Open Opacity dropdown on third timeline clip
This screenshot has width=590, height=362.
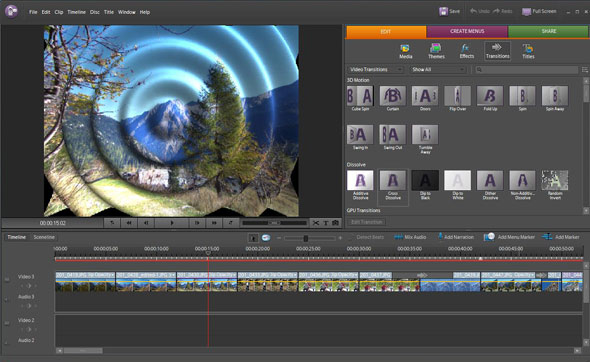point(234,275)
